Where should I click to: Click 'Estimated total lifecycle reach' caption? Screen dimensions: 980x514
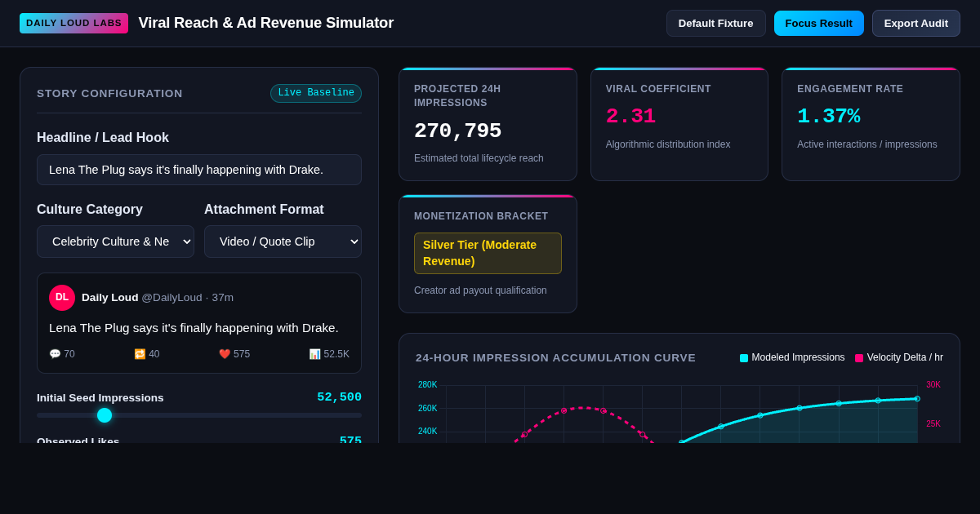tap(479, 158)
